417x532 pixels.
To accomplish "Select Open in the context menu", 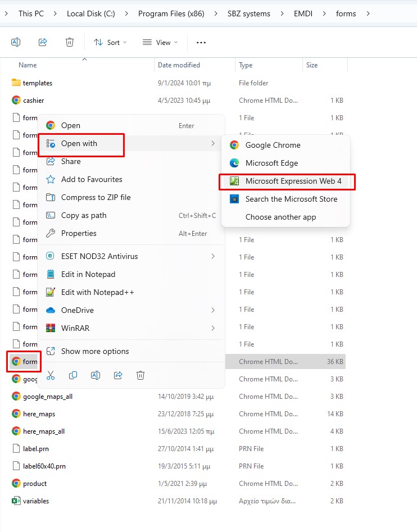I will coord(131,125).
